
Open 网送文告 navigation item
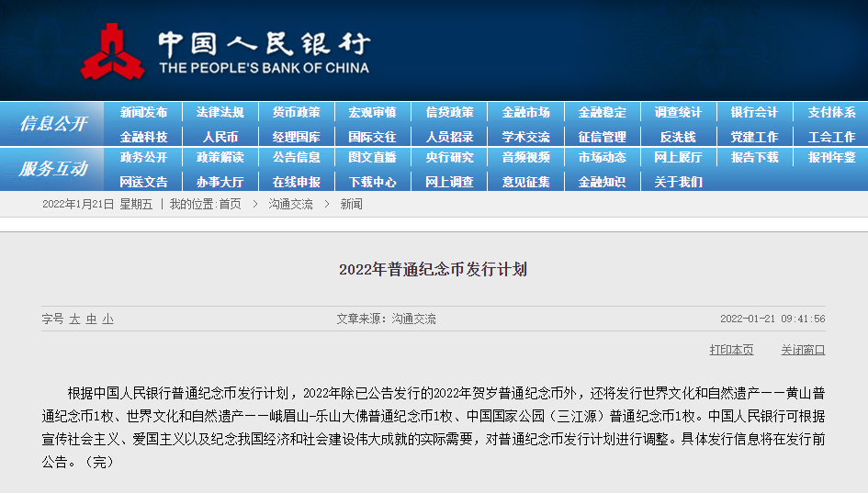143,182
